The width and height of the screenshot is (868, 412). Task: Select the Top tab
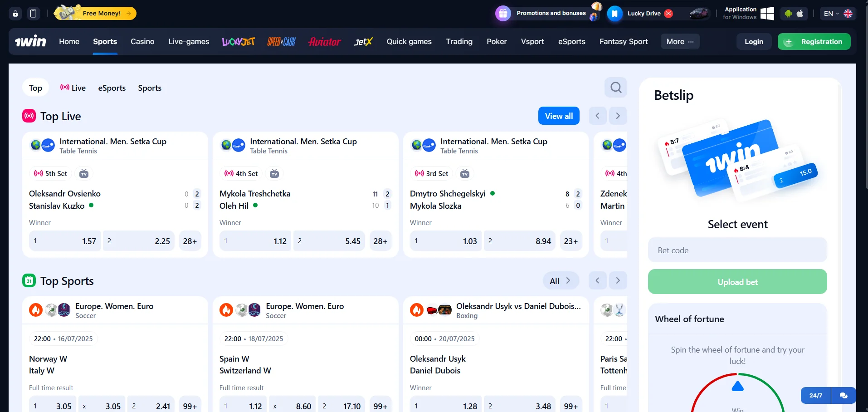(35, 88)
